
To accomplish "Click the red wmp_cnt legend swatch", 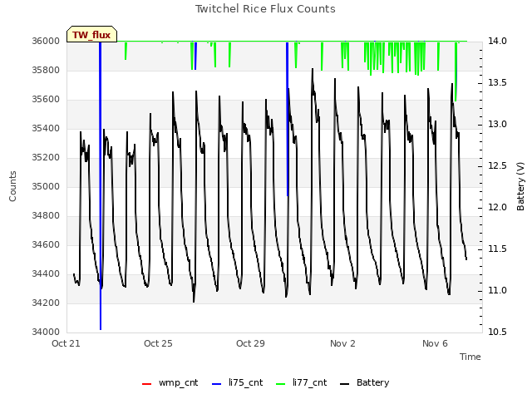I will point(146,384).
